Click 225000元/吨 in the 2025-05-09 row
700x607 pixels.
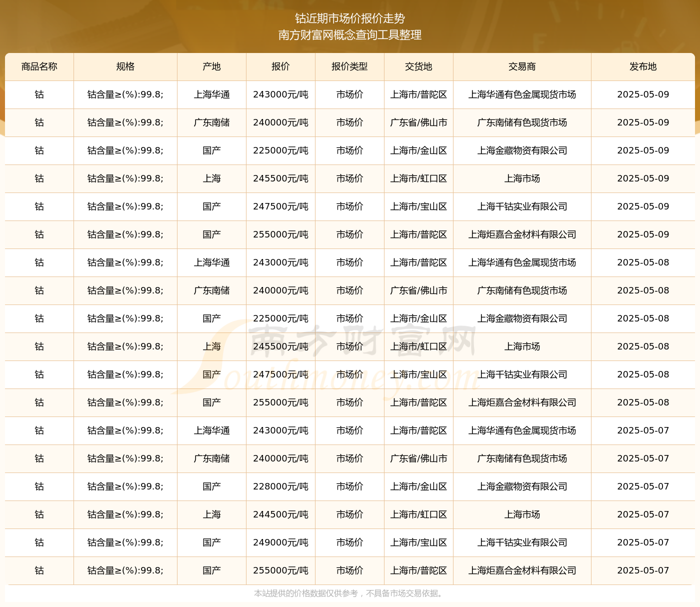tap(280, 150)
